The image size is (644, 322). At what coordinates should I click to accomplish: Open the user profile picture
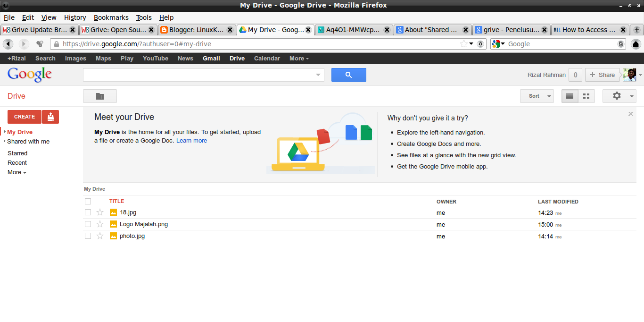[629, 75]
